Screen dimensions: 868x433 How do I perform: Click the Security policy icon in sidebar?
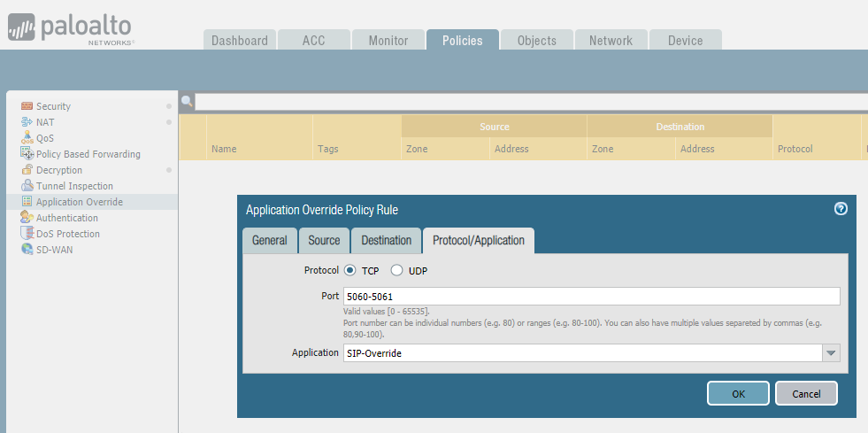click(x=27, y=105)
